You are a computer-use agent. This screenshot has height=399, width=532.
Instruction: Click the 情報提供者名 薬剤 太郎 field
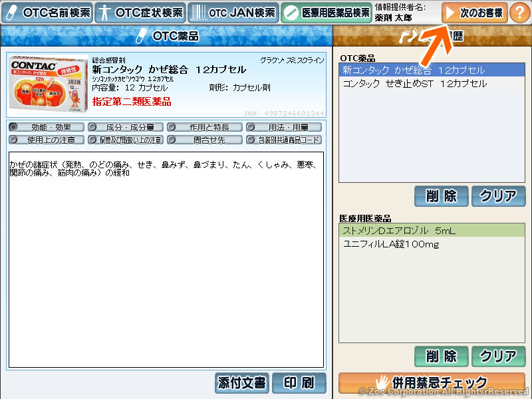(400, 13)
